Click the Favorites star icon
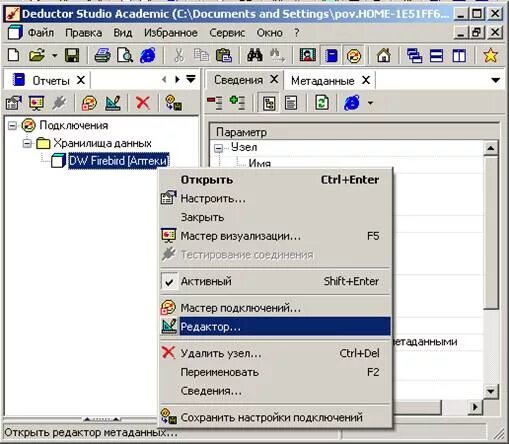Image resolution: width=509 pixels, height=444 pixels. (x=490, y=55)
